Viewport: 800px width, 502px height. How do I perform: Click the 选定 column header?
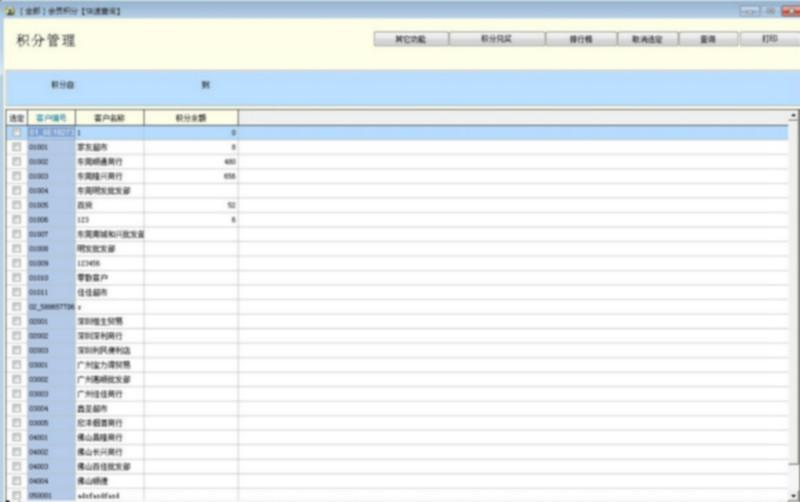(16, 117)
